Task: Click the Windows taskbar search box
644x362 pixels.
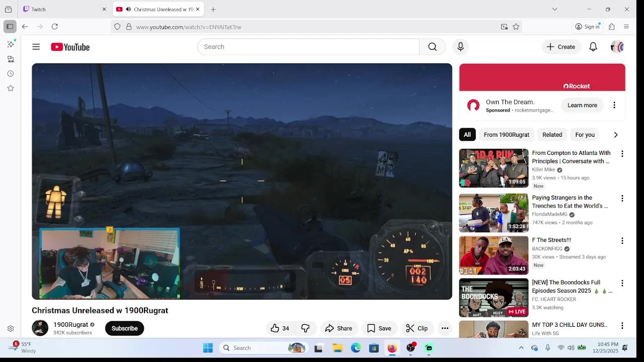Action: (x=265, y=348)
